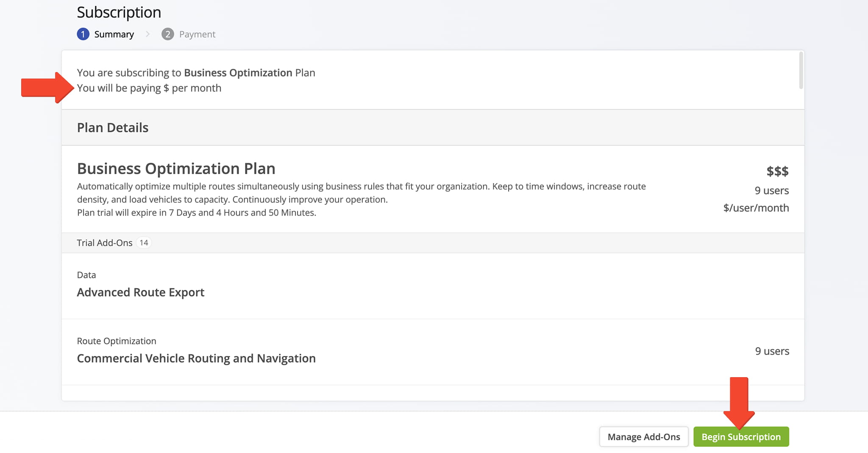Click the step 1 circle icon

[x=83, y=34]
